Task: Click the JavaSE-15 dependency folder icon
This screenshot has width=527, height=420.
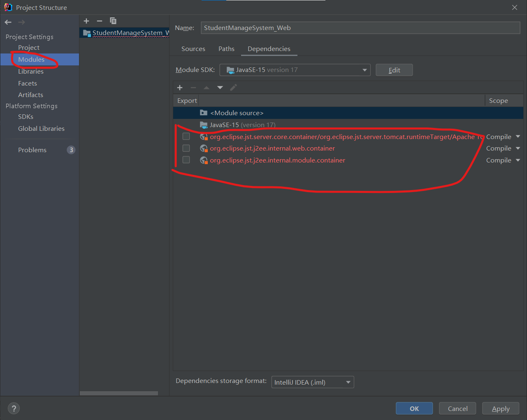Action: (204, 125)
